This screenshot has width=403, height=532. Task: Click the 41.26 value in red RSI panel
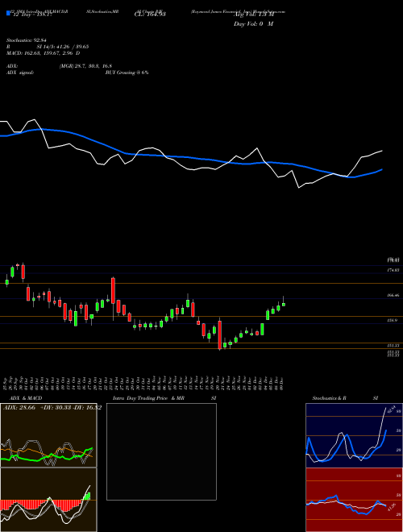(392, 507)
